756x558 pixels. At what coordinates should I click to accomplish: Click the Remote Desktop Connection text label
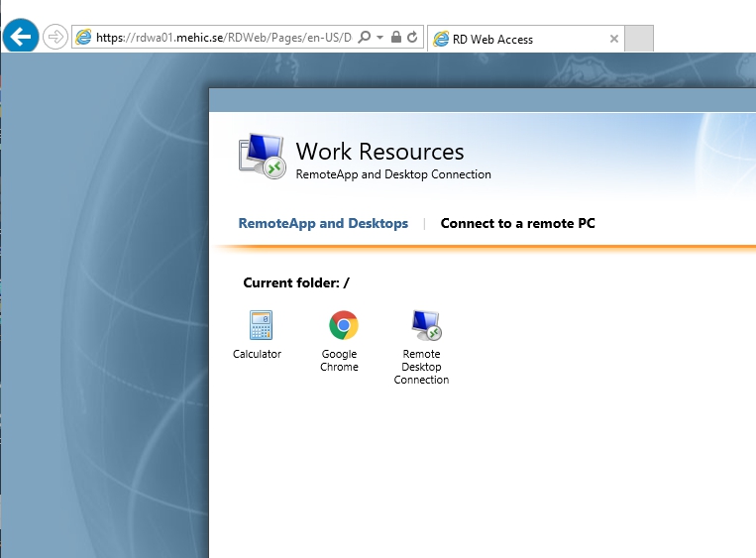tap(421, 367)
